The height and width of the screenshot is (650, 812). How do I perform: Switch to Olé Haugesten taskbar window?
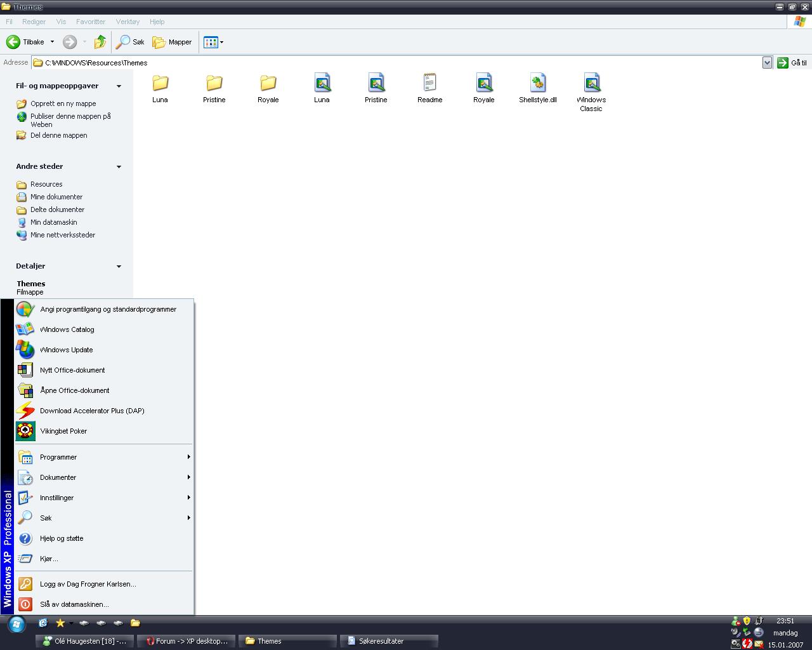(x=84, y=641)
